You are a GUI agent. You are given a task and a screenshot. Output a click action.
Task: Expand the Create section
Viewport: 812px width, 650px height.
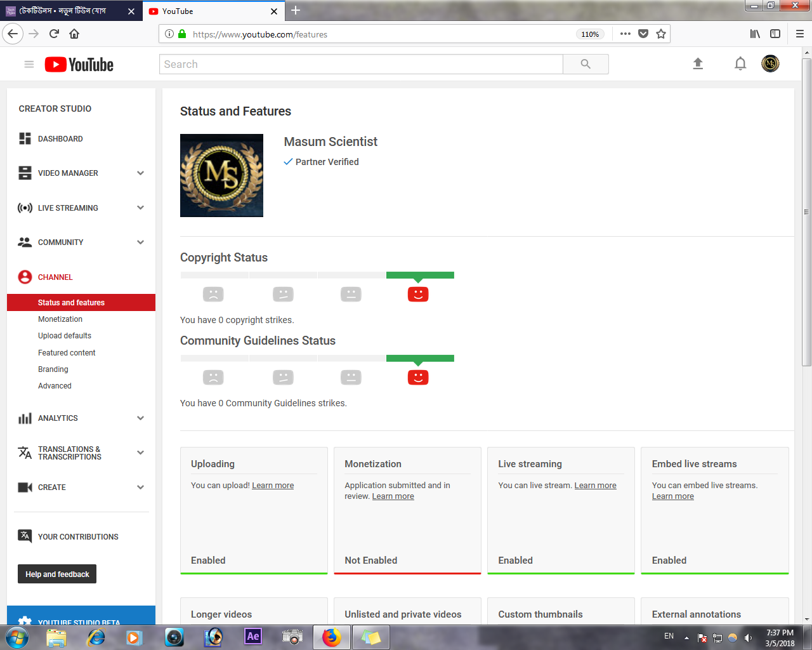pos(140,487)
